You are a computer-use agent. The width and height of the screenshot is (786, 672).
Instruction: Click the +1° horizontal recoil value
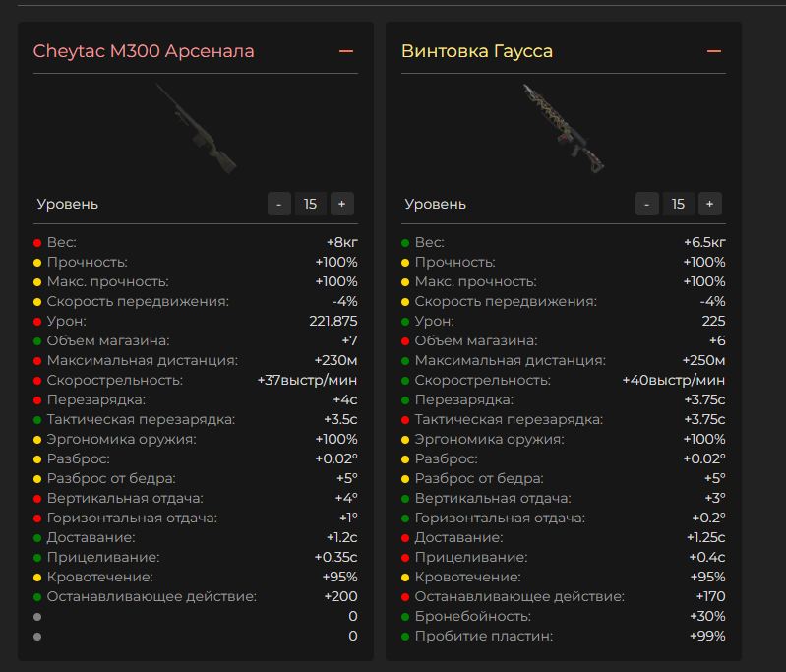348,519
